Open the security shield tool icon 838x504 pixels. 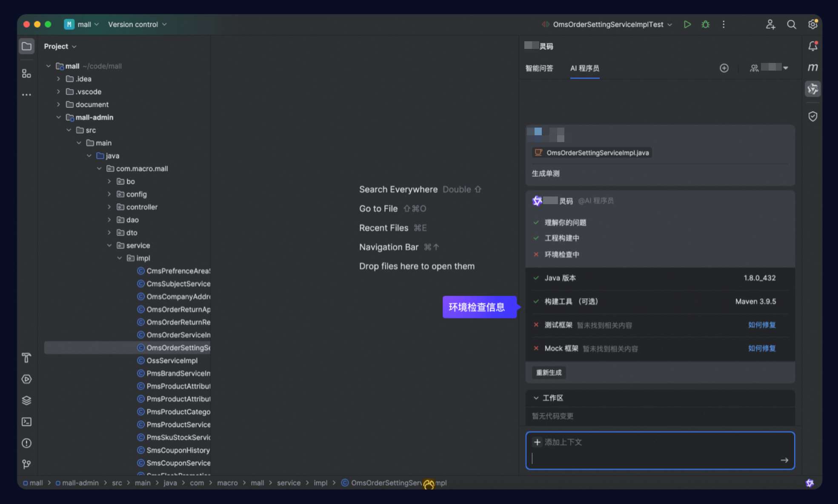point(812,116)
